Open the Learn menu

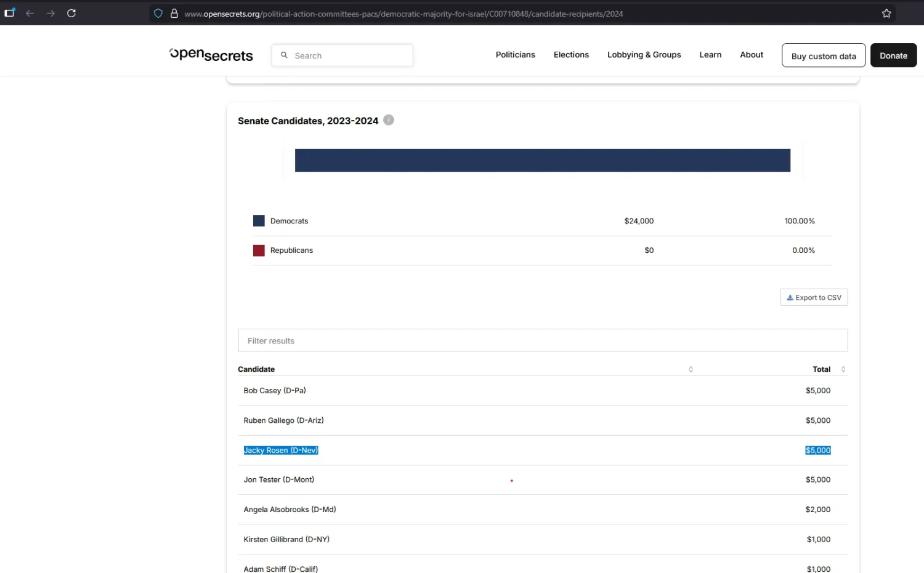pyautogui.click(x=710, y=55)
